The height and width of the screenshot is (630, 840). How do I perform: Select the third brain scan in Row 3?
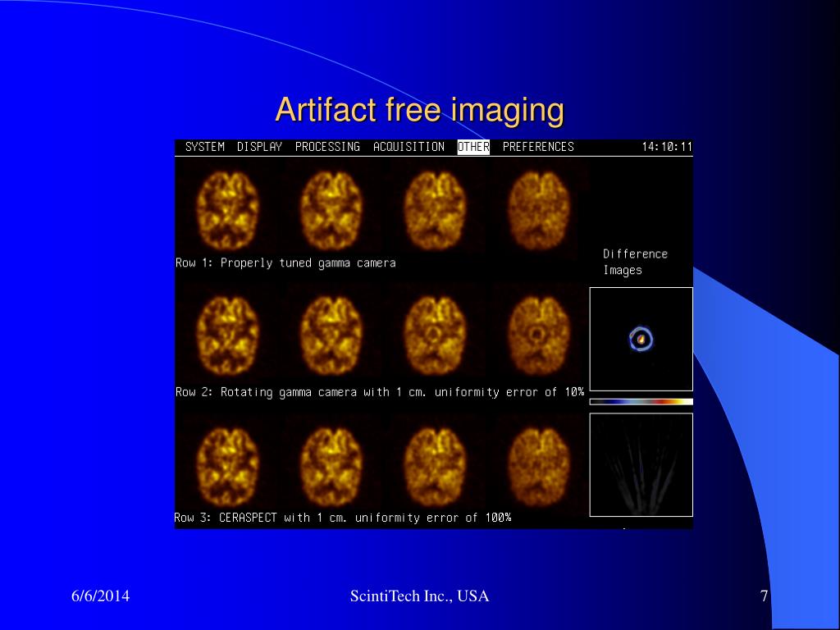(435, 467)
